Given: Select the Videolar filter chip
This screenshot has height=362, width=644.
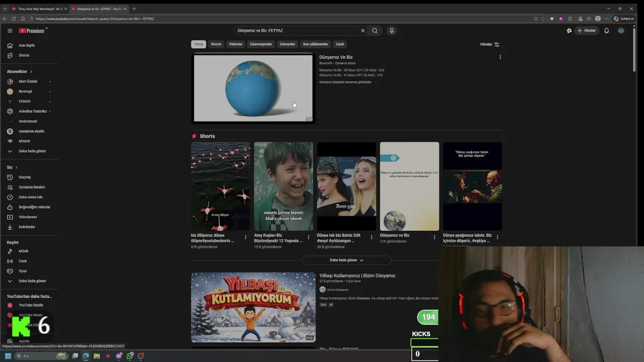Looking at the screenshot, I should [x=235, y=44].
